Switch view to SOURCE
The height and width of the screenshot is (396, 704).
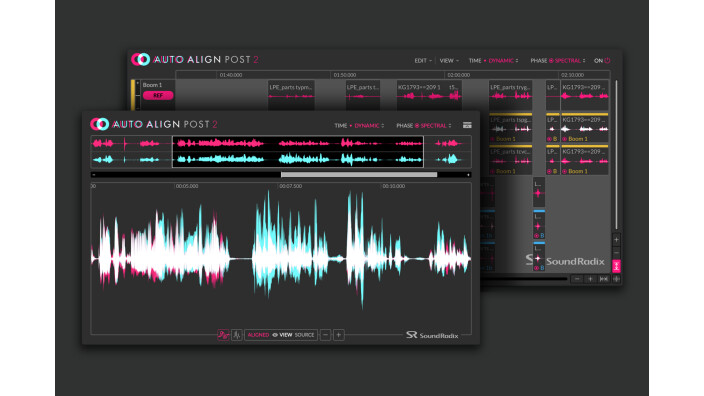(304, 335)
